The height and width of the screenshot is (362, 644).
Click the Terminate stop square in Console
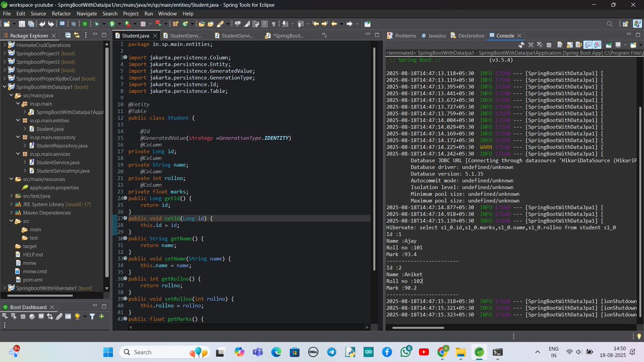click(x=549, y=45)
